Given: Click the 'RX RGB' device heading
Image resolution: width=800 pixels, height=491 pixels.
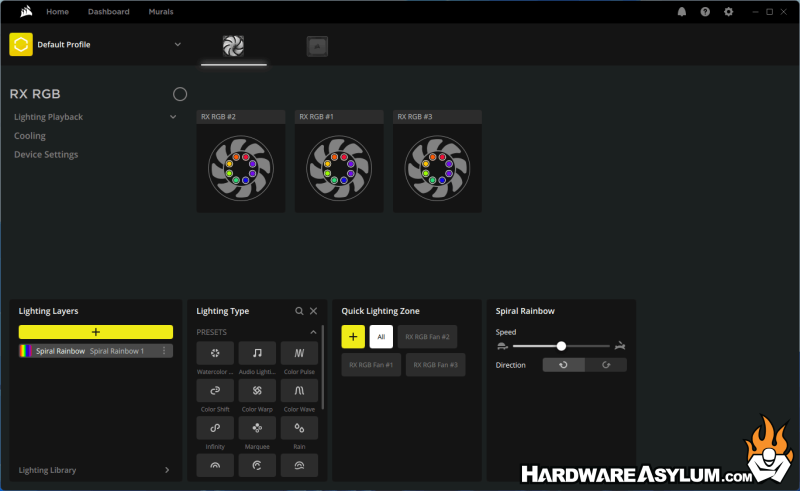Looking at the screenshot, I should coord(35,94).
